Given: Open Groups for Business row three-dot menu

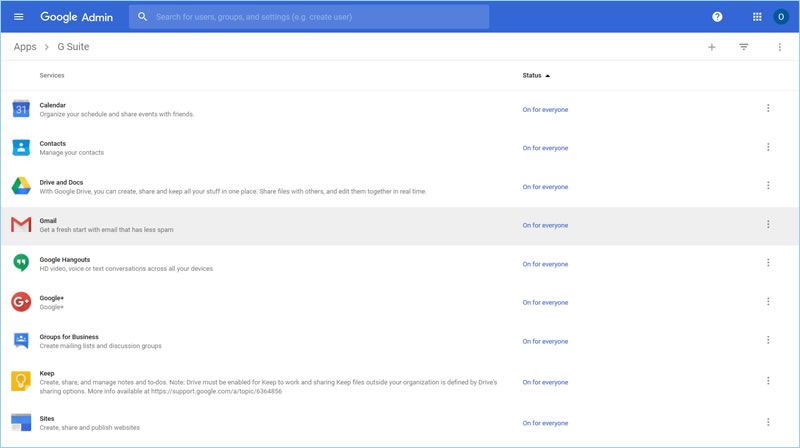Looking at the screenshot, I should pos(768,340).
